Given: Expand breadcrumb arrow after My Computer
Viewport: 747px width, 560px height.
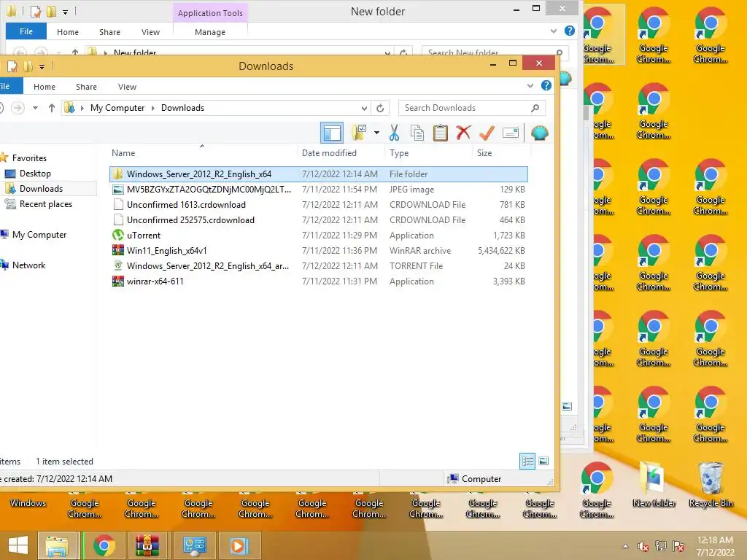Looking at the screenshot, I should (x=153, y=108).
